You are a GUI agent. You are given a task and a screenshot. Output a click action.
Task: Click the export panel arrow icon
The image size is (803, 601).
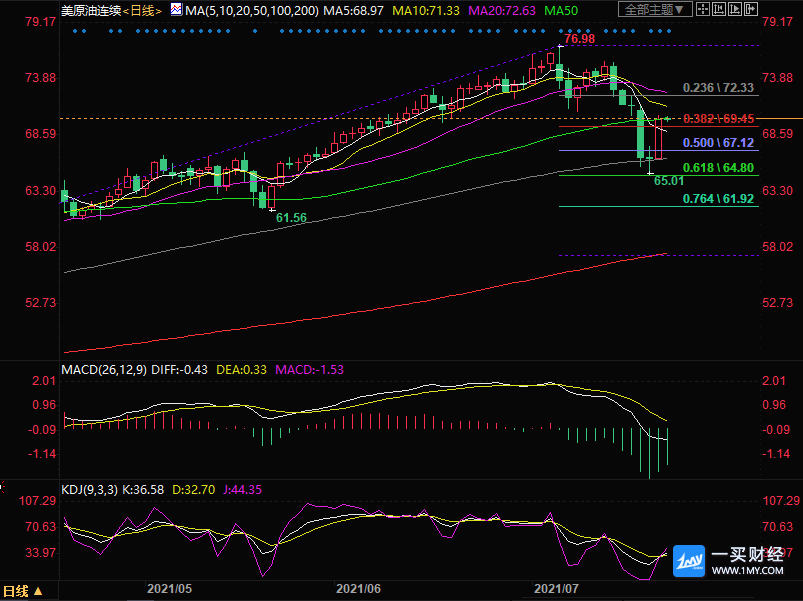[x=751, y=9]
